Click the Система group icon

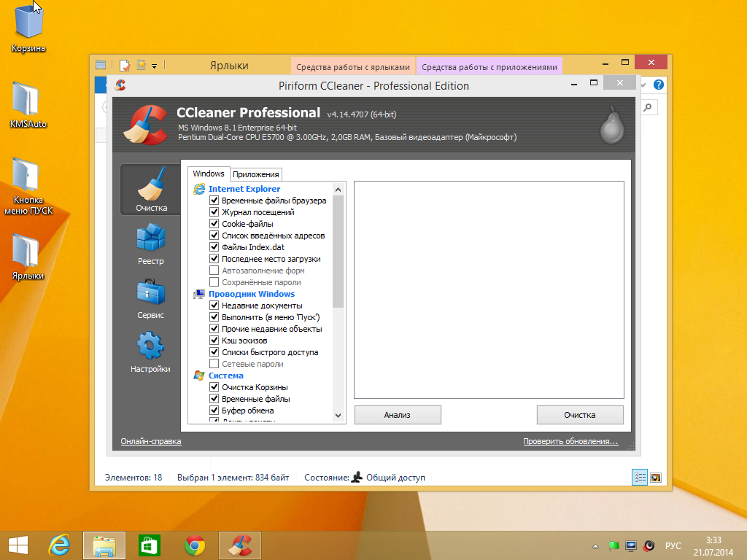tap(198, 376)
